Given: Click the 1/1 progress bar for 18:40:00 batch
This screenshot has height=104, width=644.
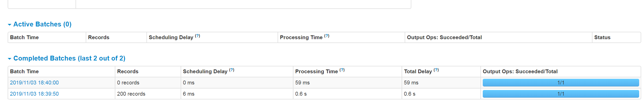Looking at the screenshot, I should [x=561, y=83].
